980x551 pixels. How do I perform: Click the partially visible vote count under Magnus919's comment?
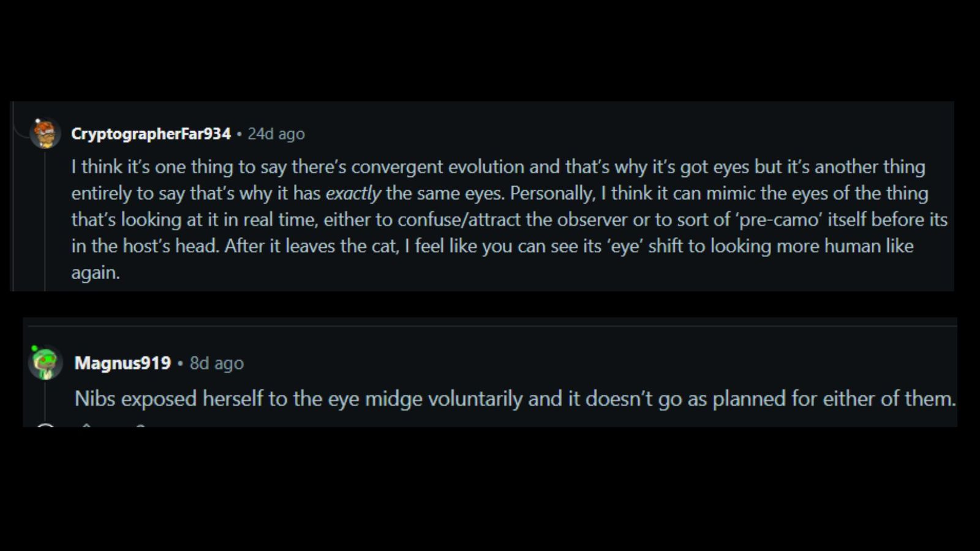[140, 425]
